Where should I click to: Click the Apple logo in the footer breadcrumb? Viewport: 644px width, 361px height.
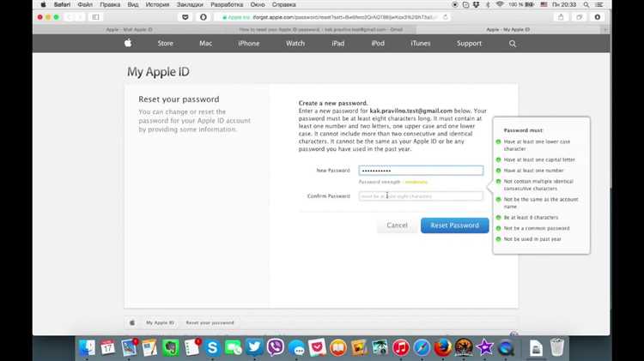click(x=132, y=323)
